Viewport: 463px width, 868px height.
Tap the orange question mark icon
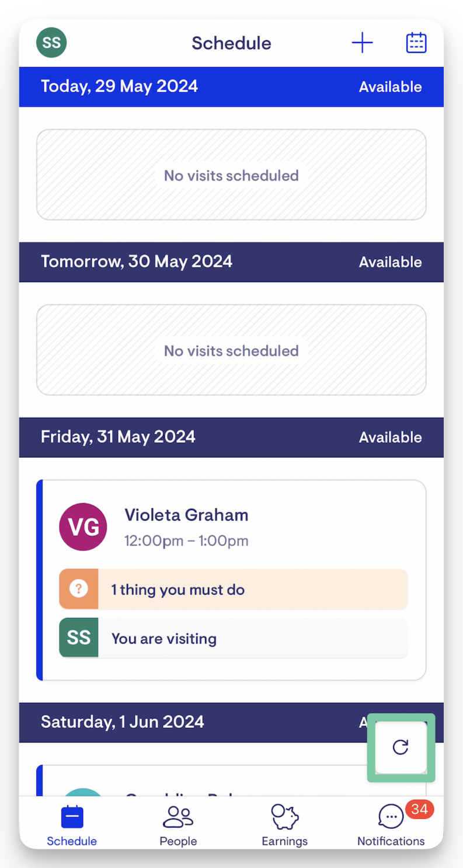[79, 590]
